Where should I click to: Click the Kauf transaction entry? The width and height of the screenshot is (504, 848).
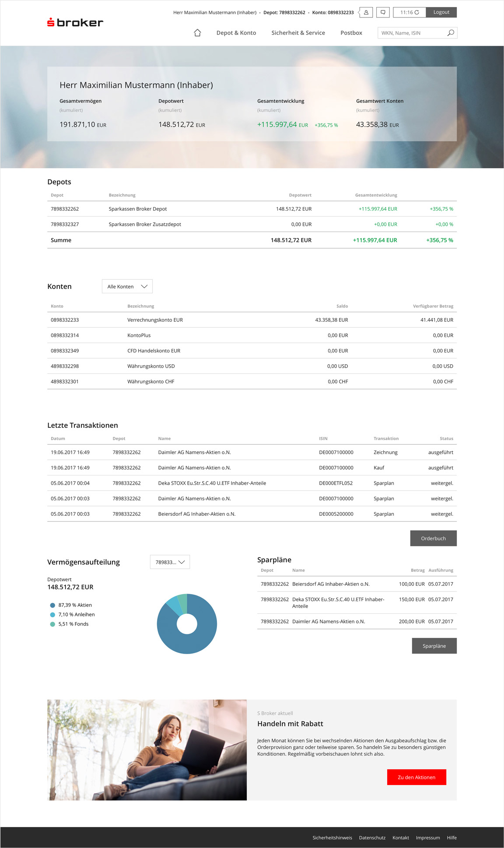(x=379, y=468)
